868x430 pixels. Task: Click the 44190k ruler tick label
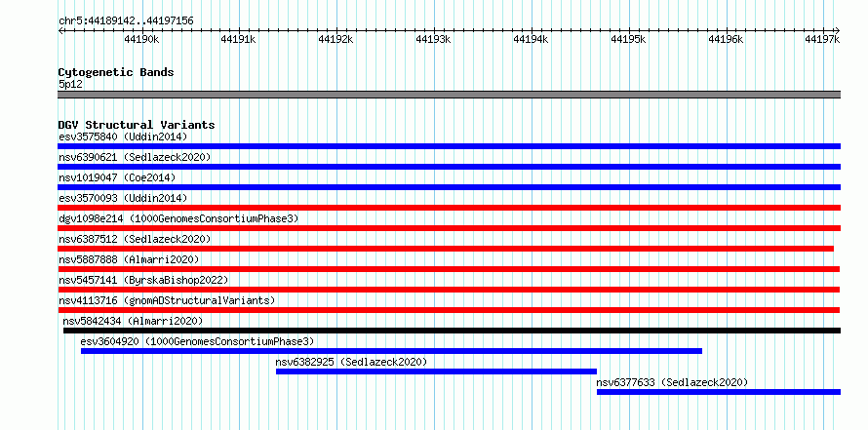pos(142,39)
